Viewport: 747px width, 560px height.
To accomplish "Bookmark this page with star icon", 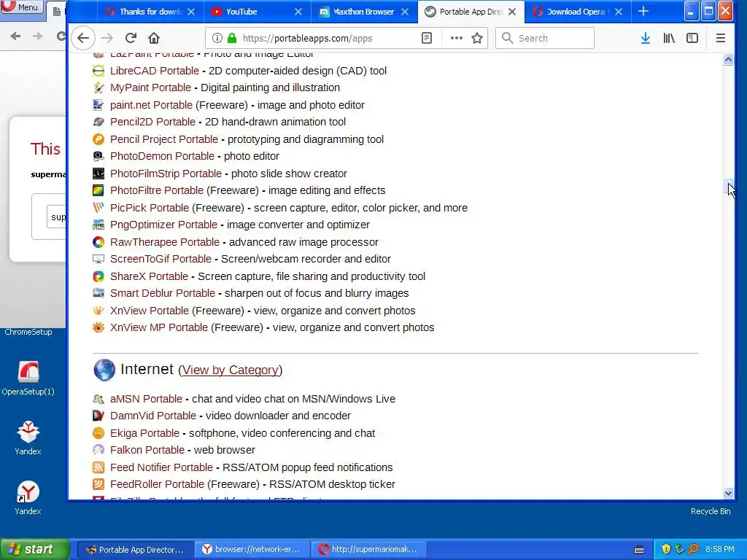I will (477, 38).
